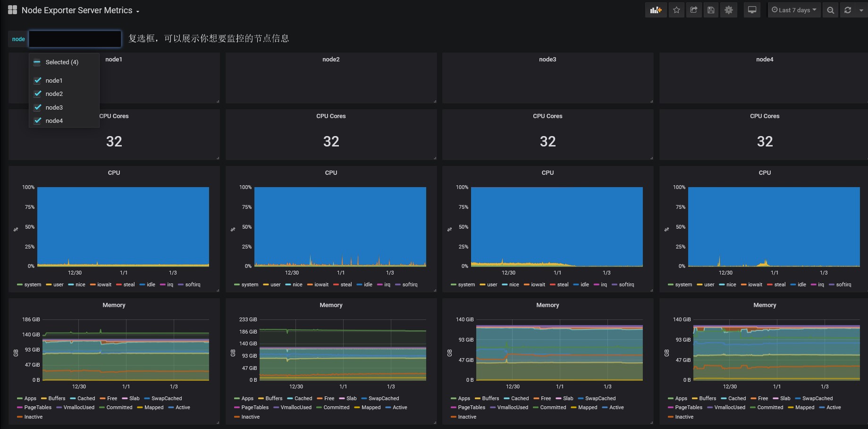
Task: Open the first CPU graph panel title
Action: [x=114, y=172]
